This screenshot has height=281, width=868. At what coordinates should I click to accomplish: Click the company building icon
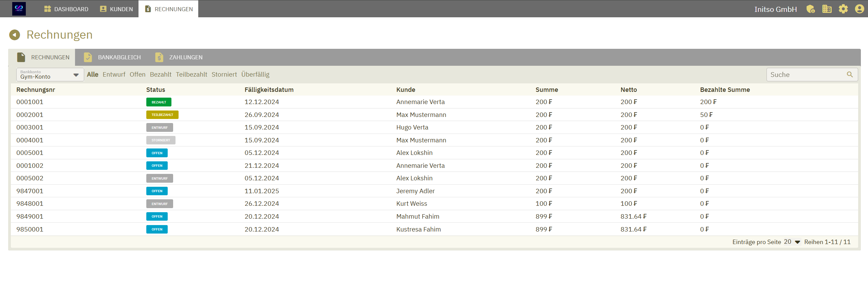827,9
